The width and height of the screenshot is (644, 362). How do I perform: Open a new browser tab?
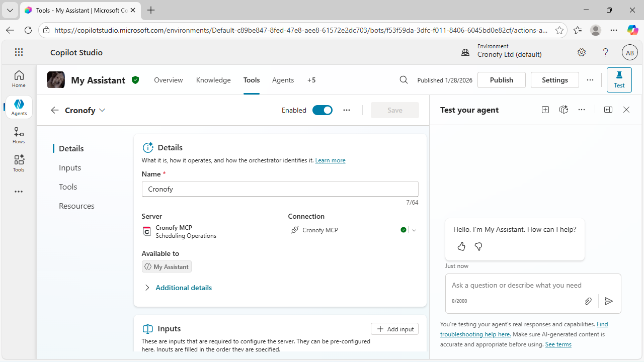[151, 10]
